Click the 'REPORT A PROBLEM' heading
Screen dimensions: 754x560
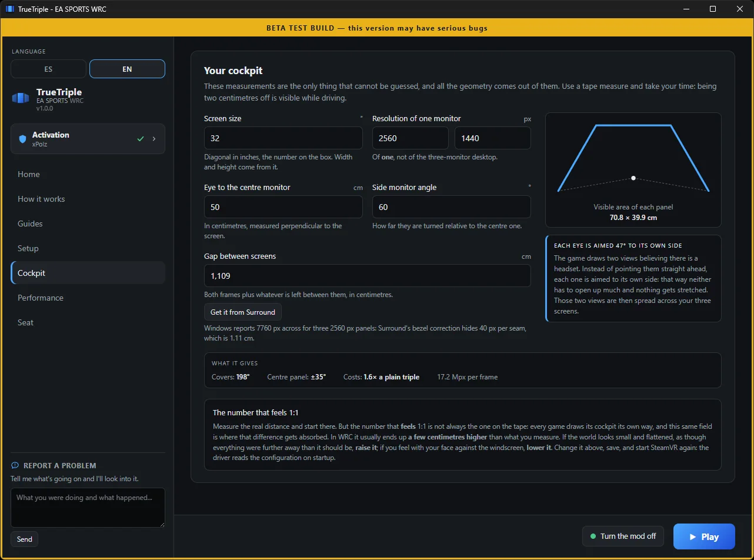coord(60,465)
